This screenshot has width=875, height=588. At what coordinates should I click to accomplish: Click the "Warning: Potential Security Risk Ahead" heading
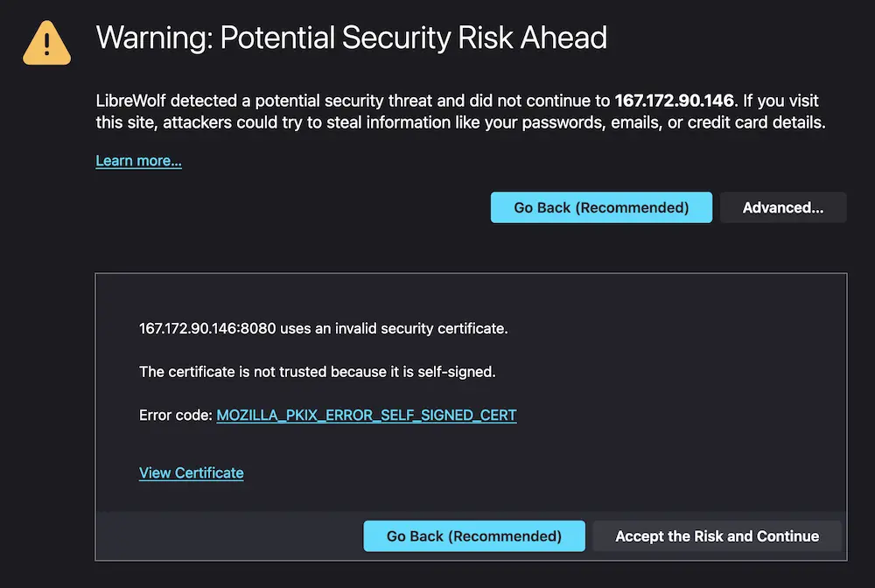(351, 38)
